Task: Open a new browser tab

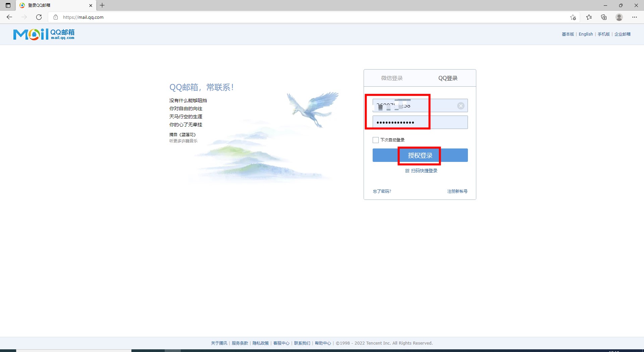Action: click(102, 5)
